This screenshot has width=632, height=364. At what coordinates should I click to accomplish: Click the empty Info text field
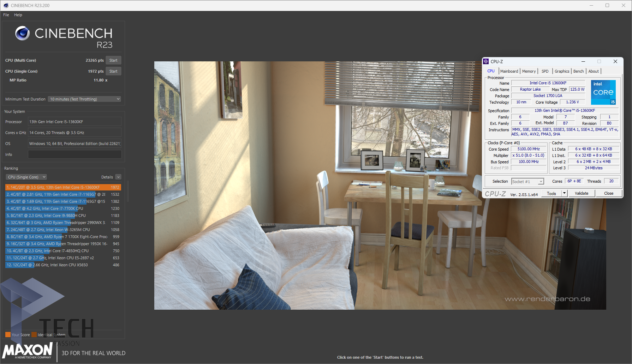click(74, 154)
